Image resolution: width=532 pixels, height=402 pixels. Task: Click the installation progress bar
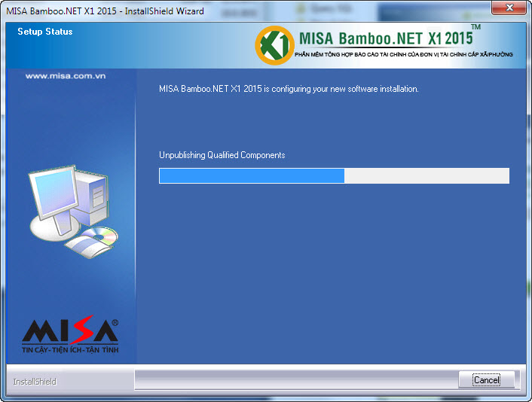tap(334, 175)
